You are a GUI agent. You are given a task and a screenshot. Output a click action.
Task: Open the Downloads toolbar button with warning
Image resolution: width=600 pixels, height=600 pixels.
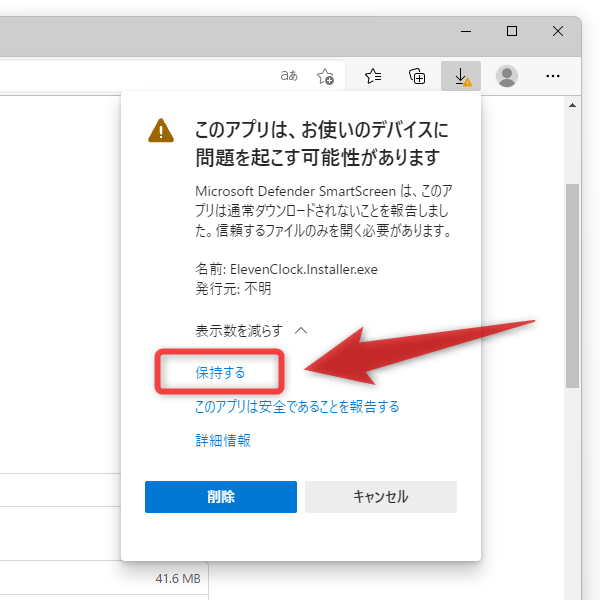tap(461, 76)
